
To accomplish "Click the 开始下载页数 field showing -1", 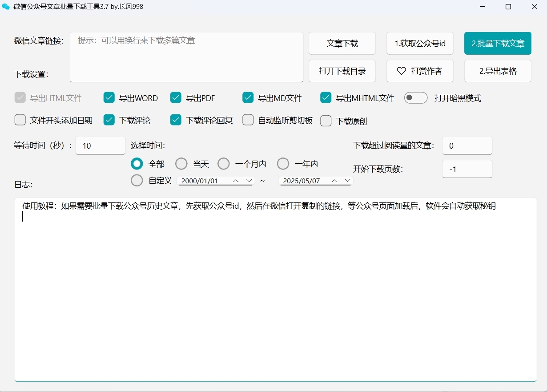I will 467,169.
